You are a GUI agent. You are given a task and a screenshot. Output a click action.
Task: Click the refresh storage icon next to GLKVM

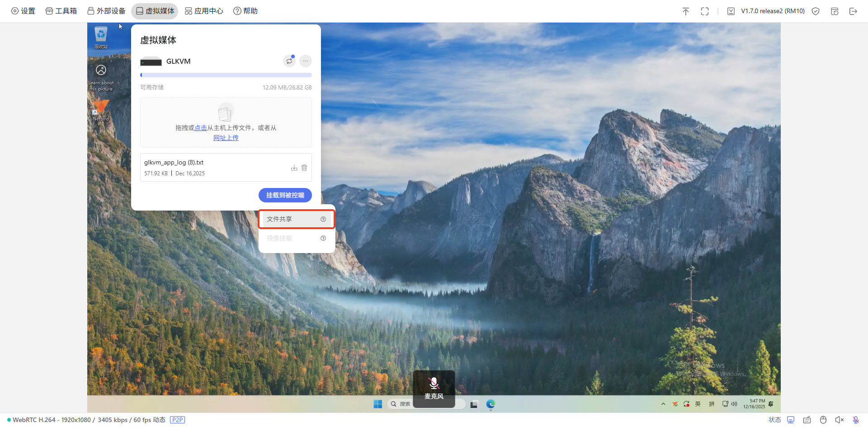pos(289,61)
